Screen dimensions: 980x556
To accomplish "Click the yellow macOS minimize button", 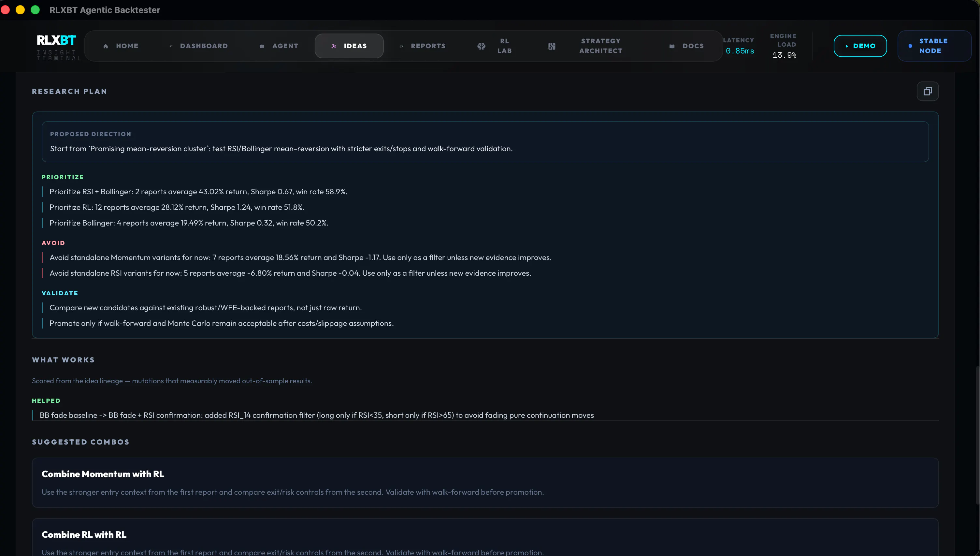I will click(x=20, y=10).
